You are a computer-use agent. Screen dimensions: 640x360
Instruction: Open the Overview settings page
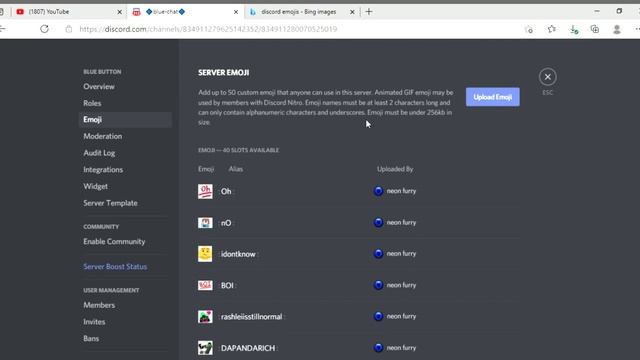point(99,87)
